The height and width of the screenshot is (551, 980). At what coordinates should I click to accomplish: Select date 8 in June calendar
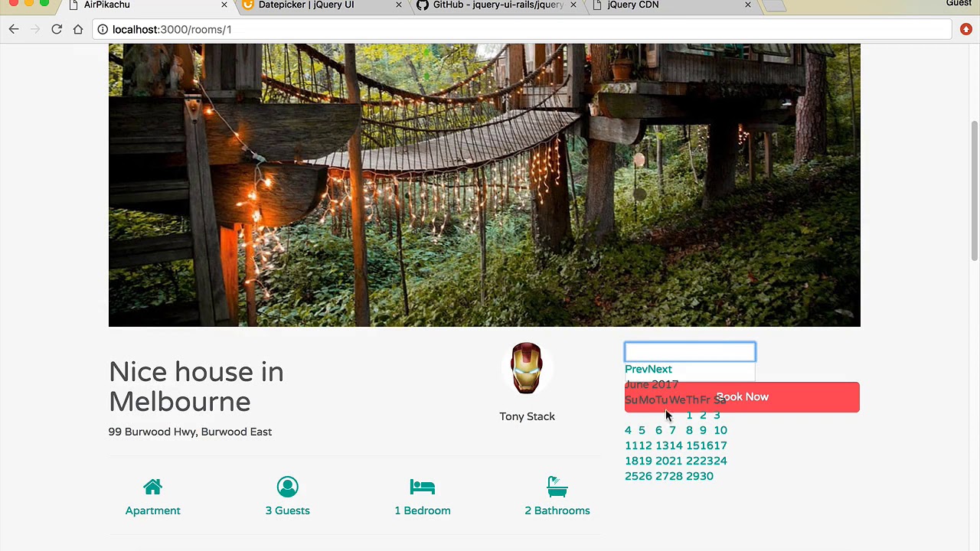click(689, 430)
